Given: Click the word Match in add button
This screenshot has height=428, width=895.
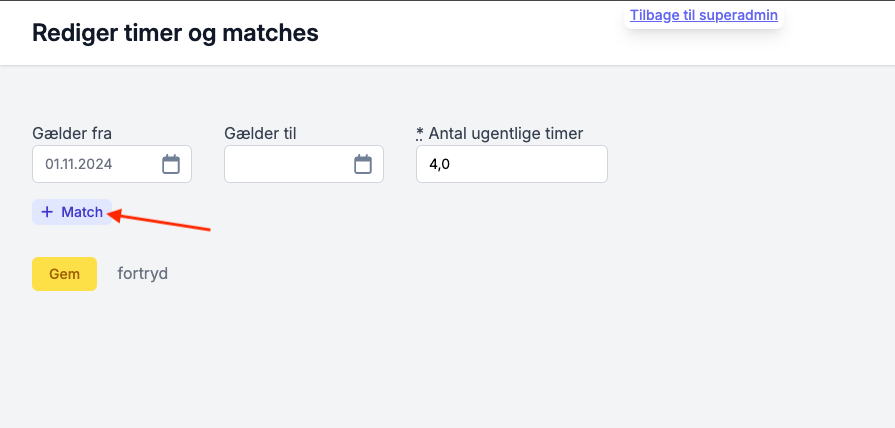Looking at the screenshot, I should (x=82, y=212).
